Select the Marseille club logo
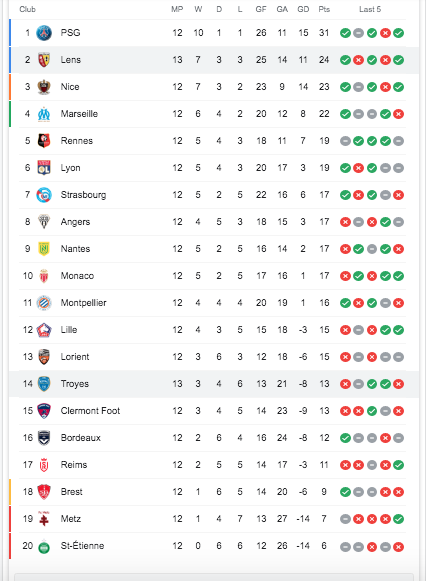Viewport: 426px width, 581px height. tap(44, 114)
